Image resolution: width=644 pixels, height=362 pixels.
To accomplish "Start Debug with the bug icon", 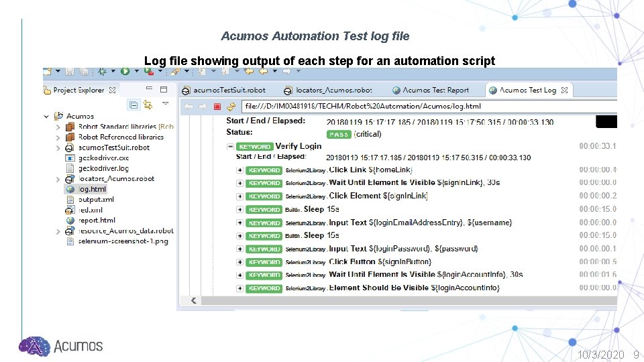I will point(102,72).
